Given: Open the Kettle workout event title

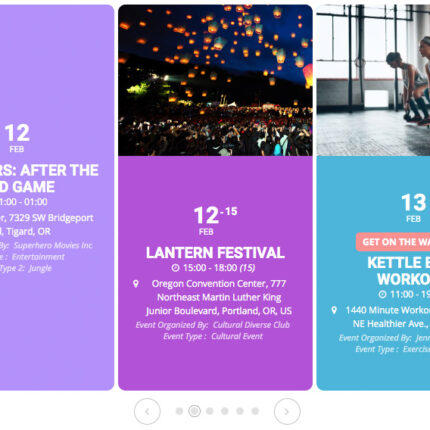Looking at the screenshot, I should pyautogui.click(x=399, y=271).
